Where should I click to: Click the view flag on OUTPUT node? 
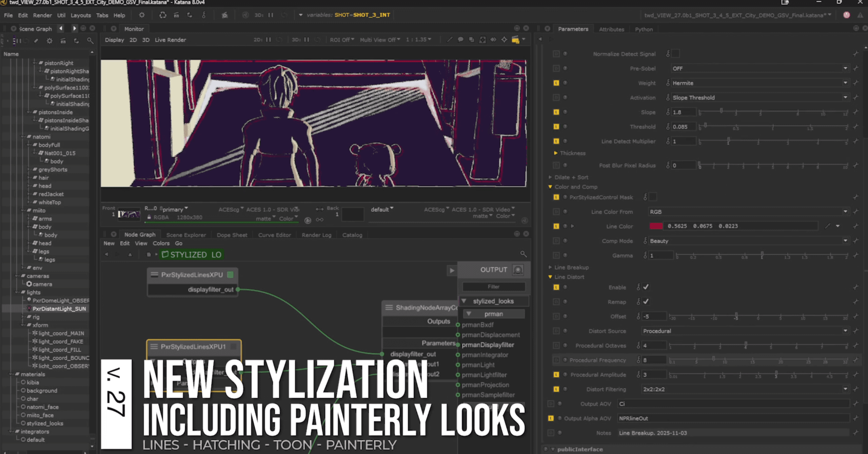(x=518, y=270)
